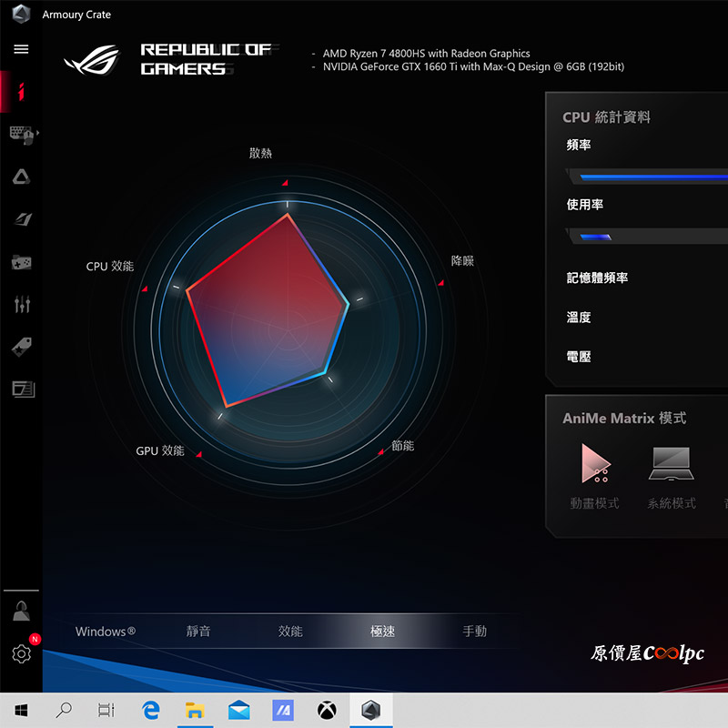This screenshot has width=728, height=728.
Task: Select the 極速 turbo mode
Action: tap(382, 631)
